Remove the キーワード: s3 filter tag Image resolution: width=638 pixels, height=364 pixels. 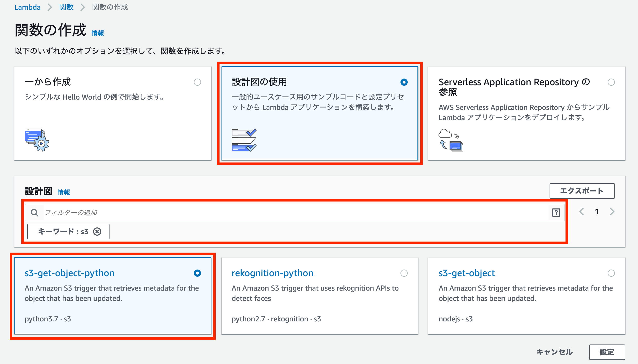coord(97,232)
